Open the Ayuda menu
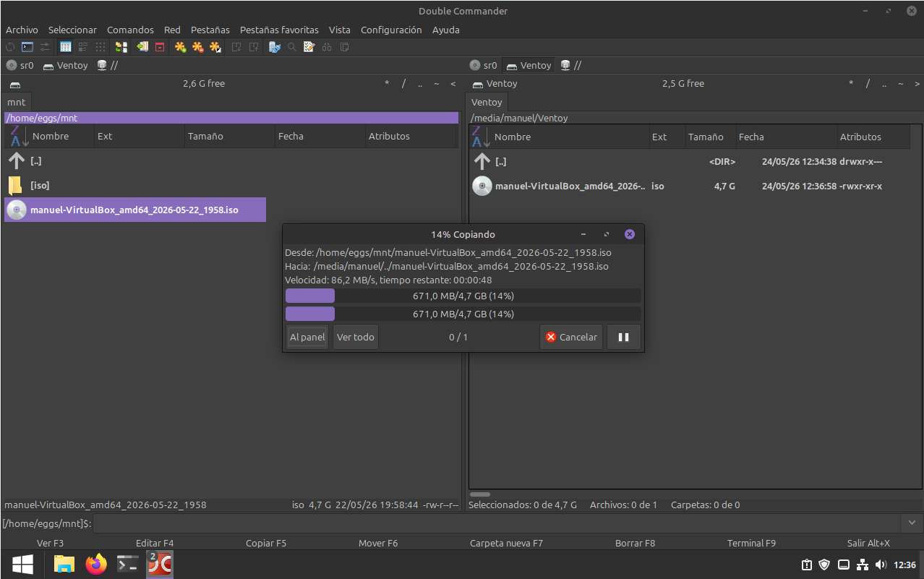This screenshot has height=579, width=924. (446, 30)
